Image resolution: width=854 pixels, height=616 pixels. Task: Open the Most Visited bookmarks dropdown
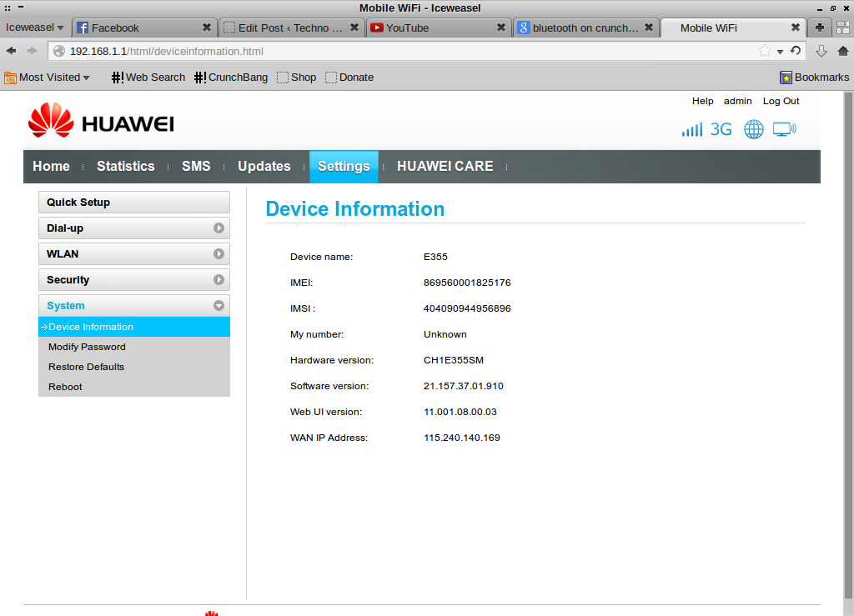48,78
